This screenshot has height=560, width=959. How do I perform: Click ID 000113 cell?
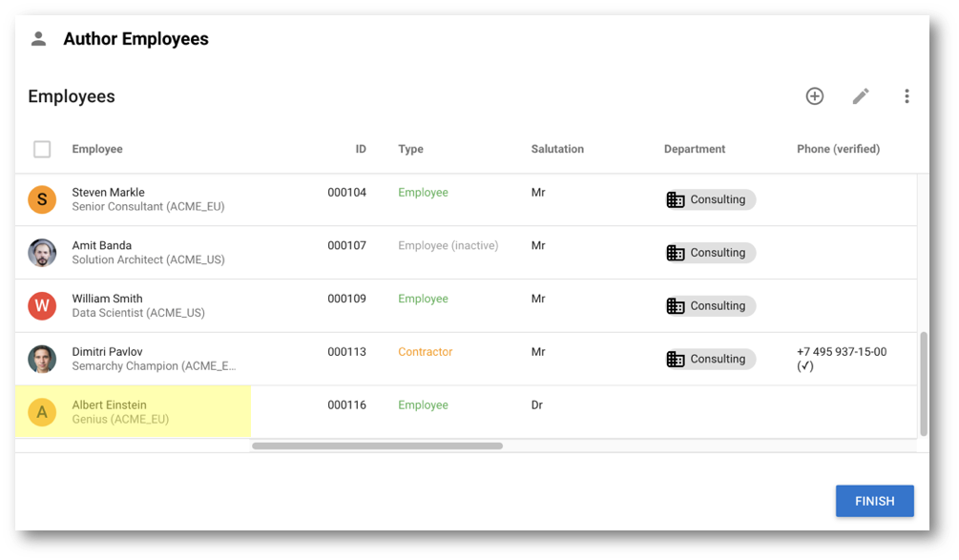click(x=346, y=351)
